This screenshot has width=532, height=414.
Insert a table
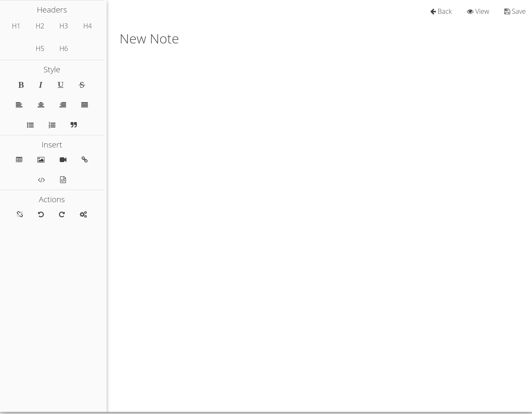(19, 160)
